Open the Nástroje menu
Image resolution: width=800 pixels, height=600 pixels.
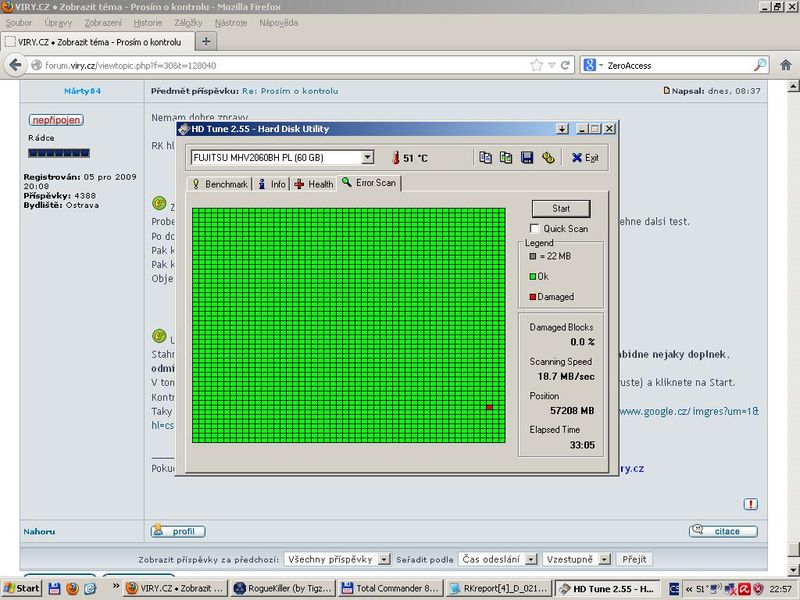pos(231,23)
